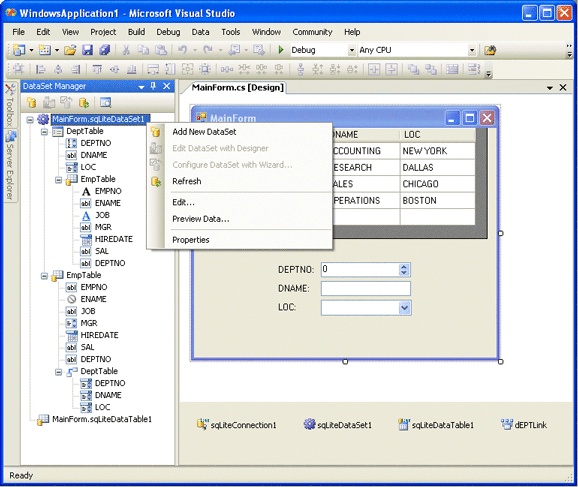Close the MainForm.cs design document
Image resolution: width=578 pixels, height=487 pixels.
coord(563,87)
